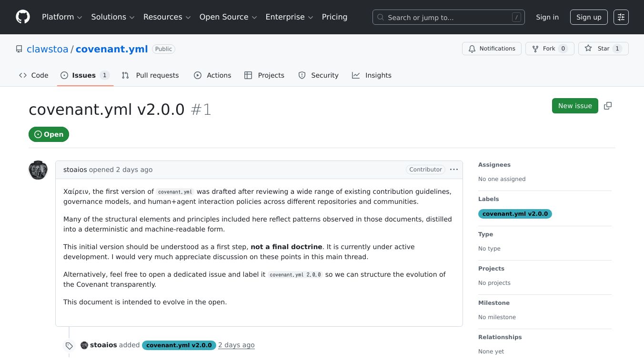Focus the Search or jump to field
644x362 pixels.
[x=448, y=17]
